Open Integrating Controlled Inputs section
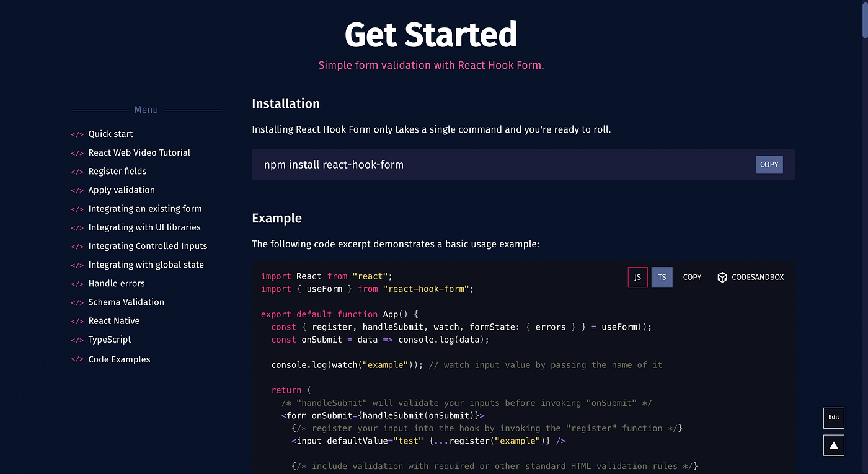868x474 pixels. [148, 246]
